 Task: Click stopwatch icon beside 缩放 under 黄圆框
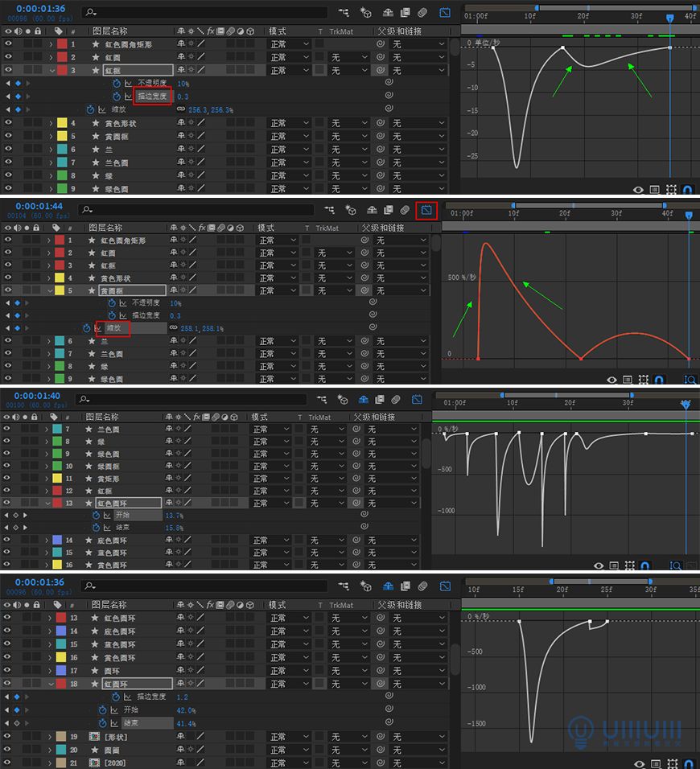point(86,329)
